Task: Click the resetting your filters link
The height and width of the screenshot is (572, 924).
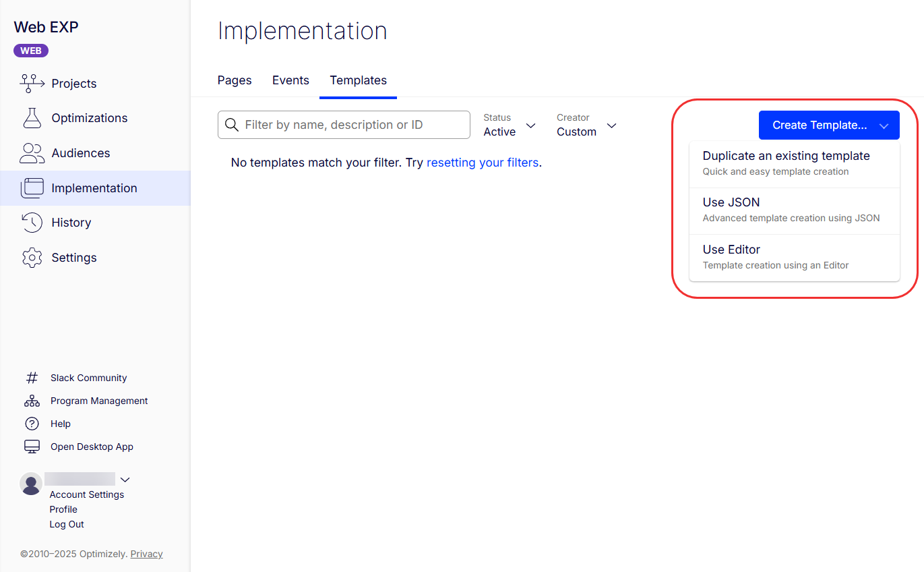Action: pyautogui.click(x=483, y=163)
